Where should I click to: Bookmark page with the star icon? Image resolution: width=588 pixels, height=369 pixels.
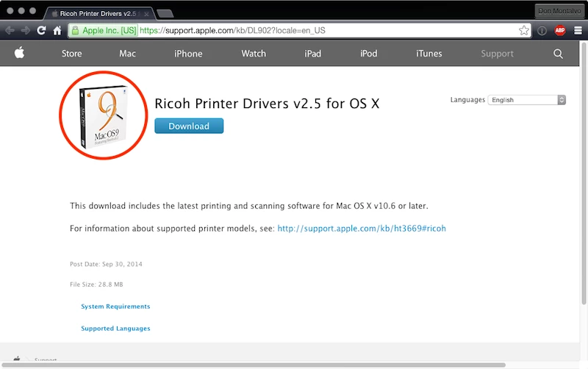524,30
